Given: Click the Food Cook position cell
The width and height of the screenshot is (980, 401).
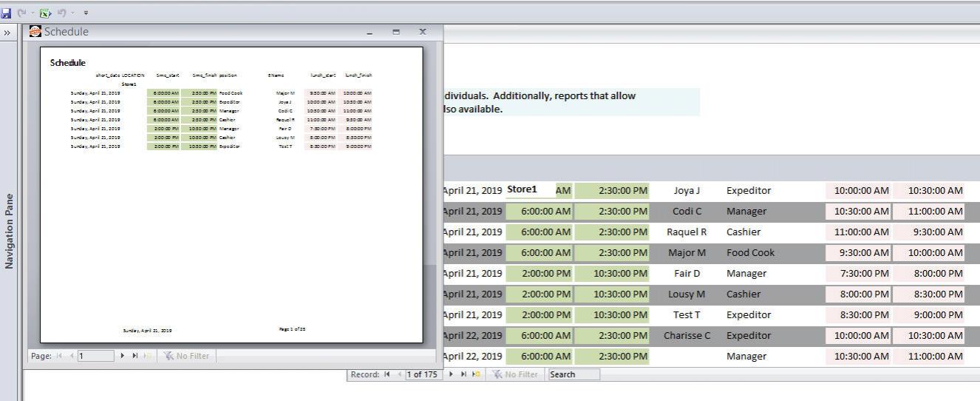Looking at the screenshot, I should click(x=751, y=252).
